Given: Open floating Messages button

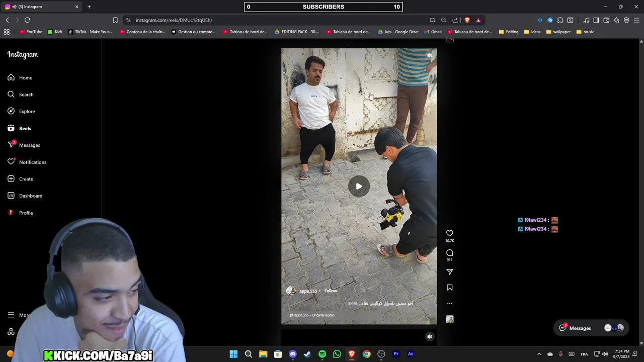Looking at the screenshot, I should click(591, 328).
